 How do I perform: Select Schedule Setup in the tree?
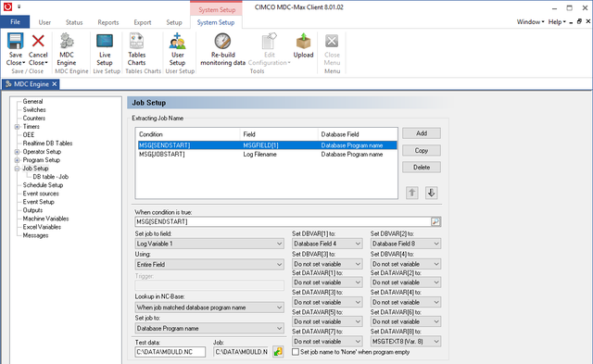pos(43,185)
